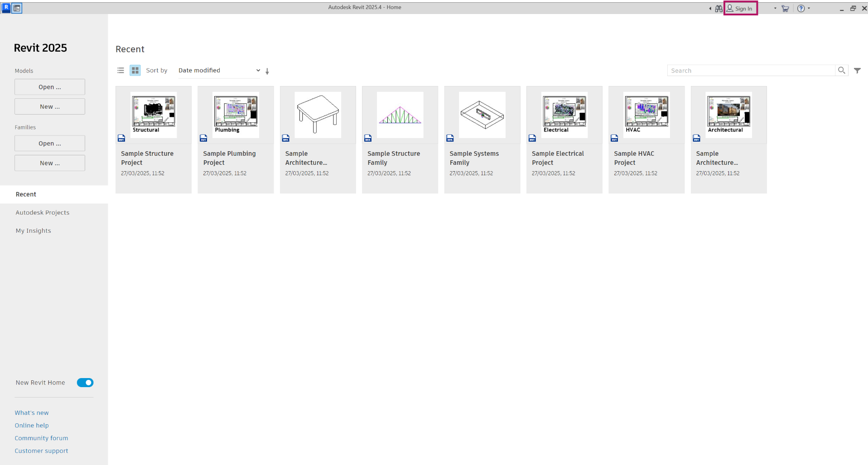Switch to grid view icon
The height and width of the screenshot is (465, 868).
135,70
